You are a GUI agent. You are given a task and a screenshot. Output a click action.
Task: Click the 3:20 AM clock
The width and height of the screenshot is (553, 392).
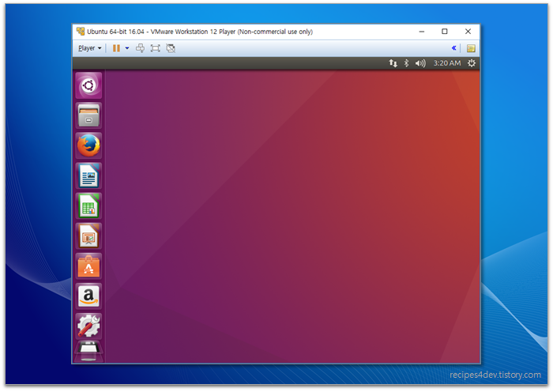coord(447,63)
